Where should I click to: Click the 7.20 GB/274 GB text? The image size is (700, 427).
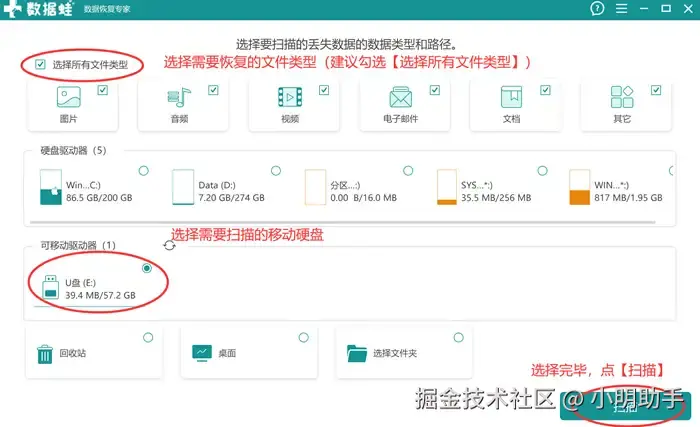pos(231,197)
